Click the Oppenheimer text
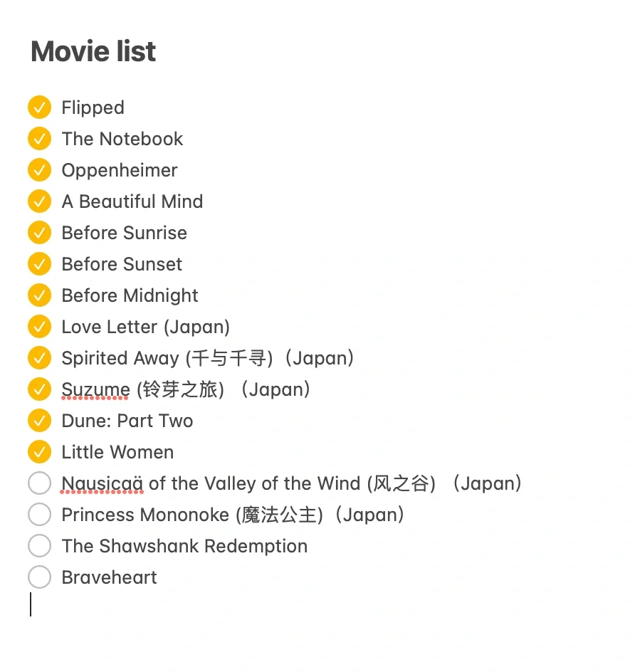The image size is (635, 672). coord(120,171)
